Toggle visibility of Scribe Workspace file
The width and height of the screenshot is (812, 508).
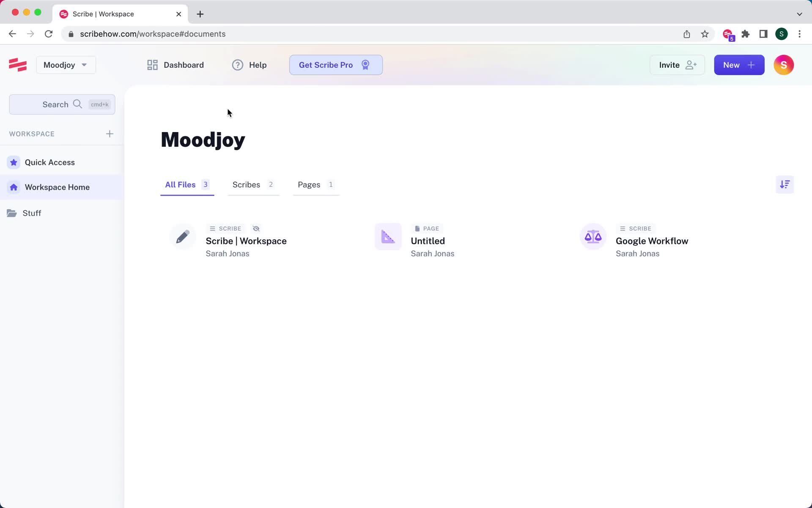point(255,228)
